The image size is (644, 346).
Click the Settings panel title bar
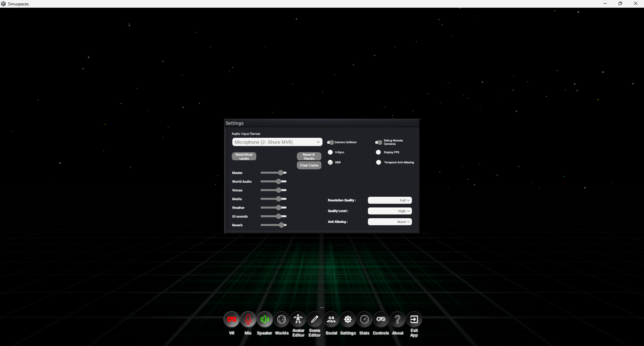pos(322,123)
